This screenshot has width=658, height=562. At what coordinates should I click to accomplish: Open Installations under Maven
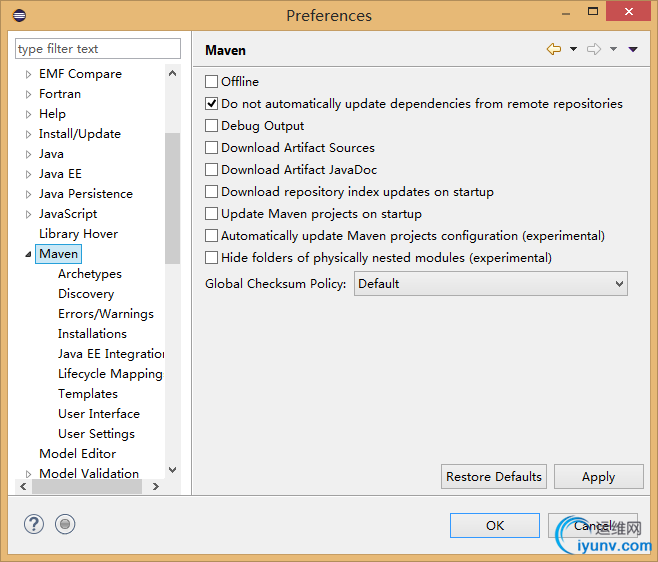click(92, 334)
